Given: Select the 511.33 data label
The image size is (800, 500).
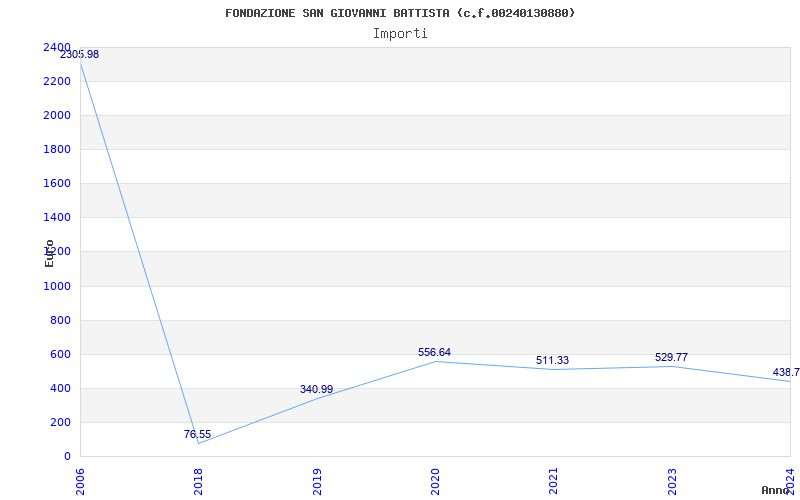Looking at the screenshot, I should [x=553, y=360].
